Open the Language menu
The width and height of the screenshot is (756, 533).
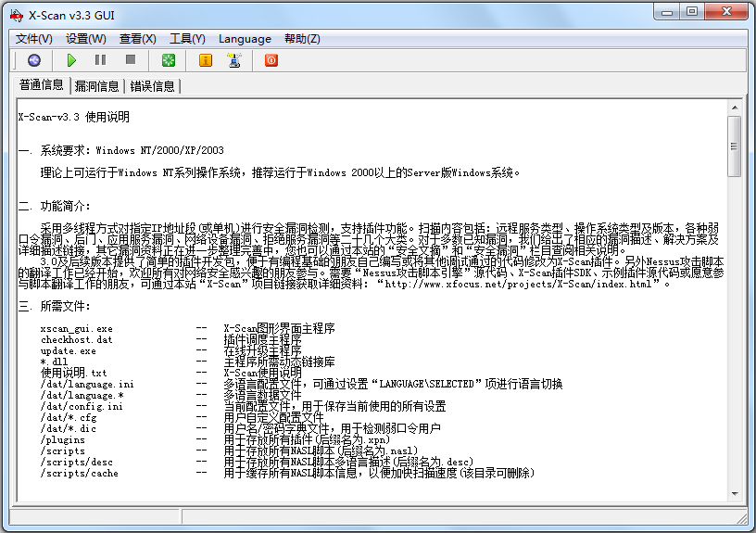245,38
